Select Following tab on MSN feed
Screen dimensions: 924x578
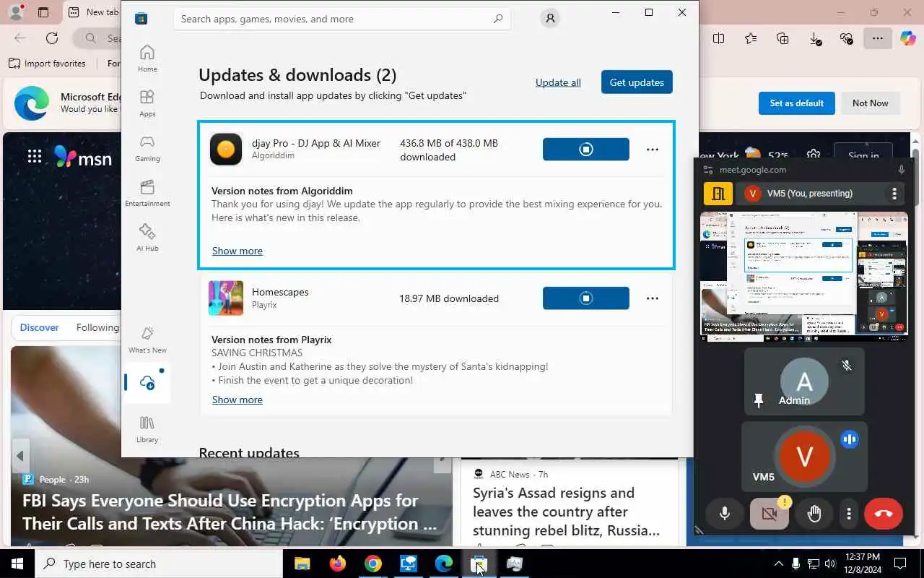coord(97,327)
